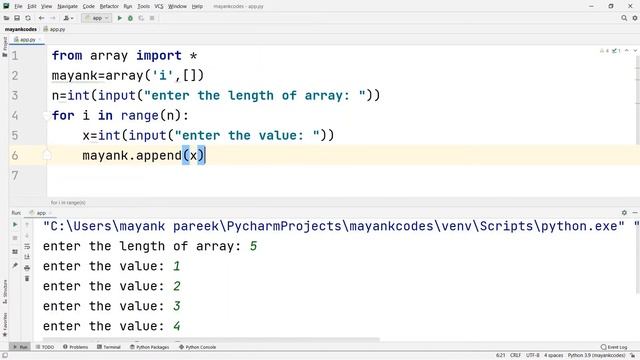
Task: Open the Help menu
Action: pyautogui.click(x=197, y=6)
